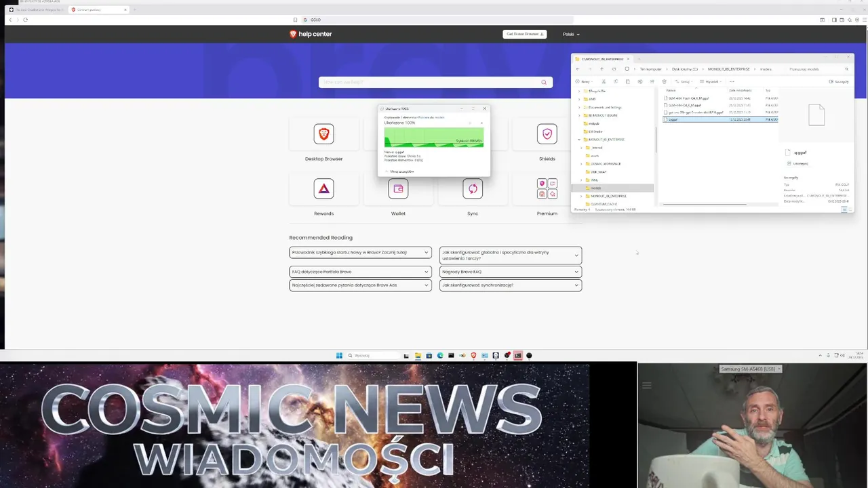This screenshot has width=868, height=488.
Task: Open Microsoft Store from the taskbar
Action: point(429,355)
